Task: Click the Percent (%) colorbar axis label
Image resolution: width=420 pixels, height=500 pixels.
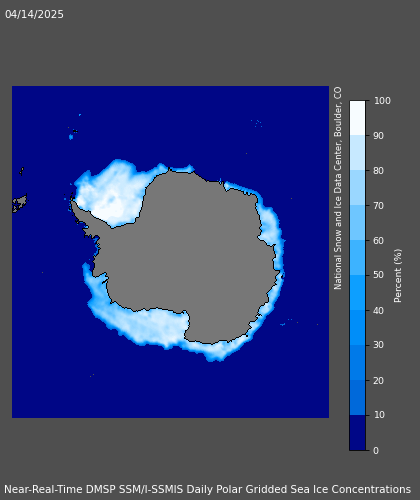Action: [x=398, y=276]
